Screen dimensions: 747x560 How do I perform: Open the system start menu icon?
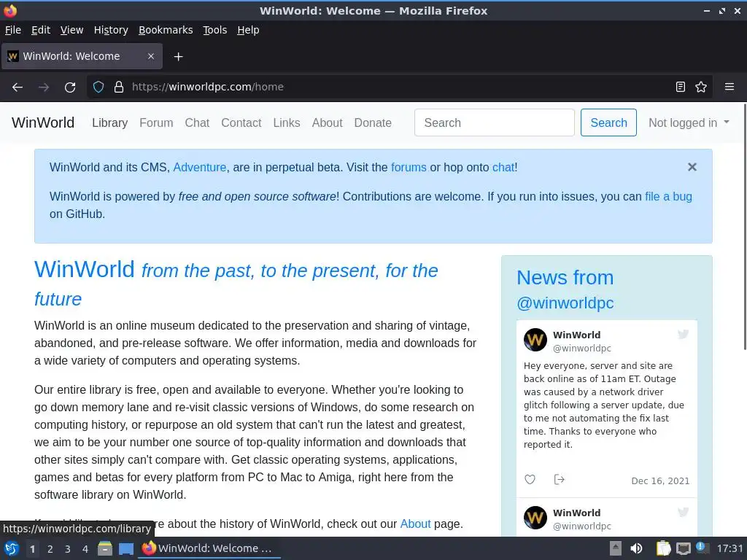(12, 548)
